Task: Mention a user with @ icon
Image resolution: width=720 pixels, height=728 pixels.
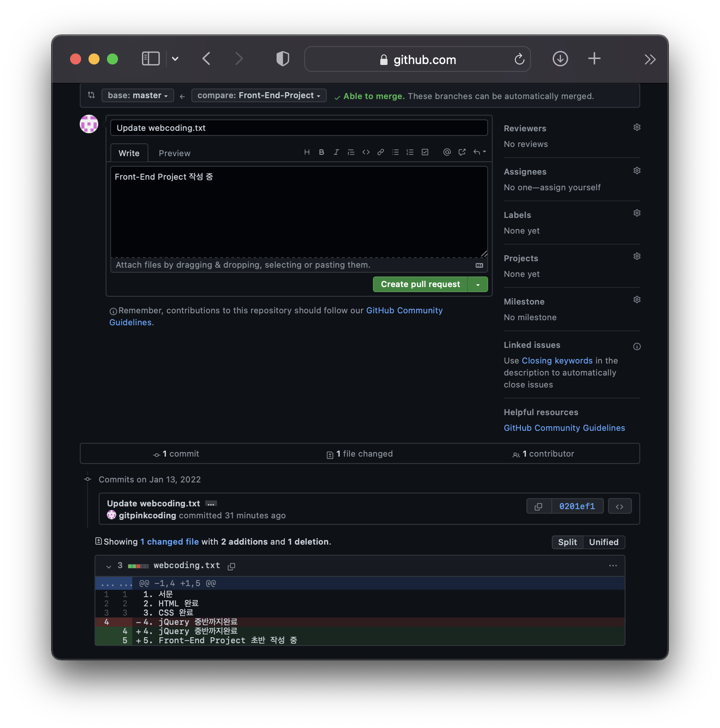Action: point(447,152)
